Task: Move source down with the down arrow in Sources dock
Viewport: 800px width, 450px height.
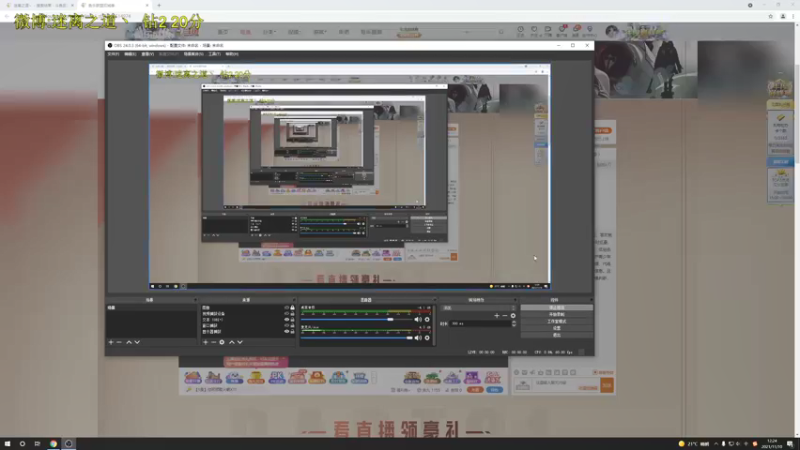Action: click(x=240, y=342)
